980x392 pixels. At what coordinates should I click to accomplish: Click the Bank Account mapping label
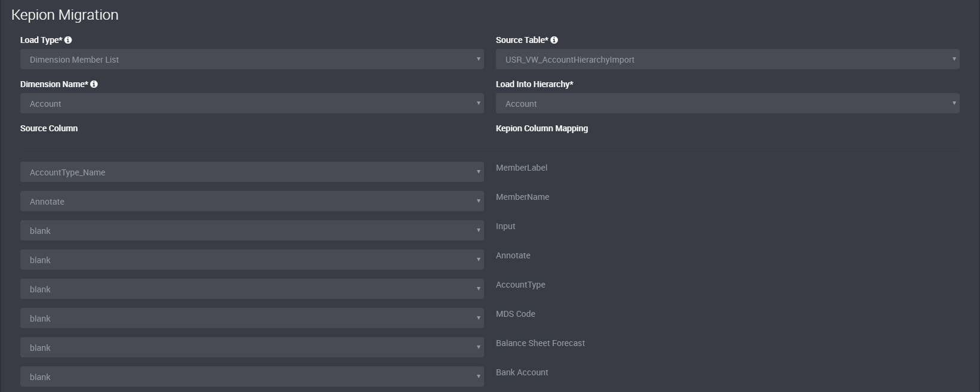click(x=522, y=372)
